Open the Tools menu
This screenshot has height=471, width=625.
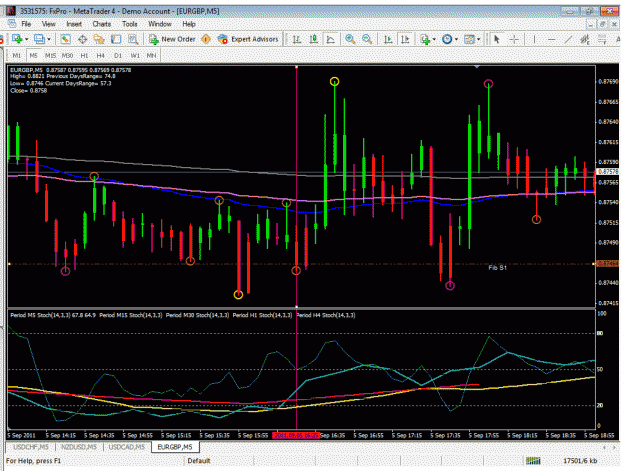coord(130,24)
